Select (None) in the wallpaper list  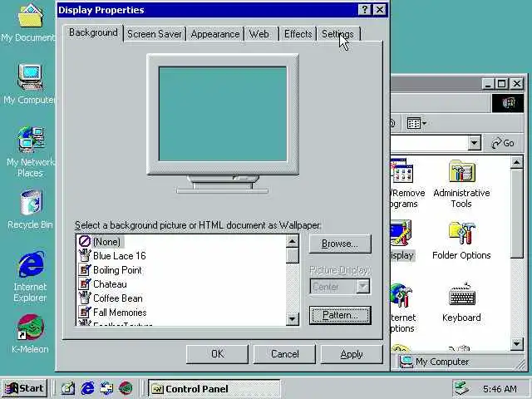tap(106, 242)
